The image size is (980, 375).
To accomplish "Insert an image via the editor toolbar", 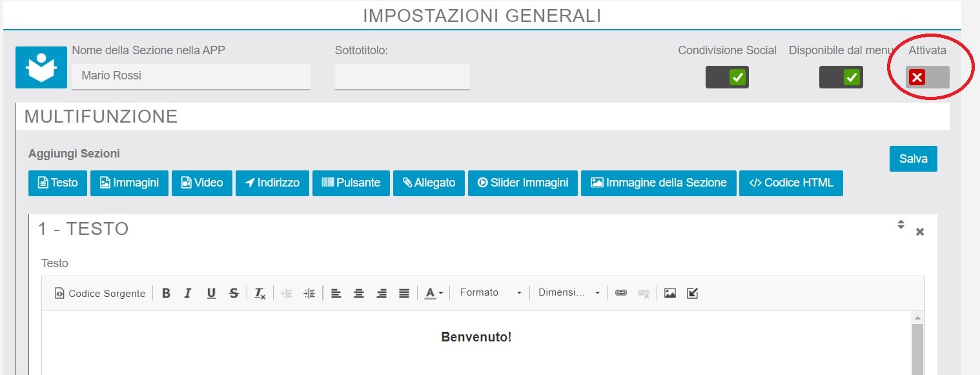I will pyautogui.click(x=670, y=293).
